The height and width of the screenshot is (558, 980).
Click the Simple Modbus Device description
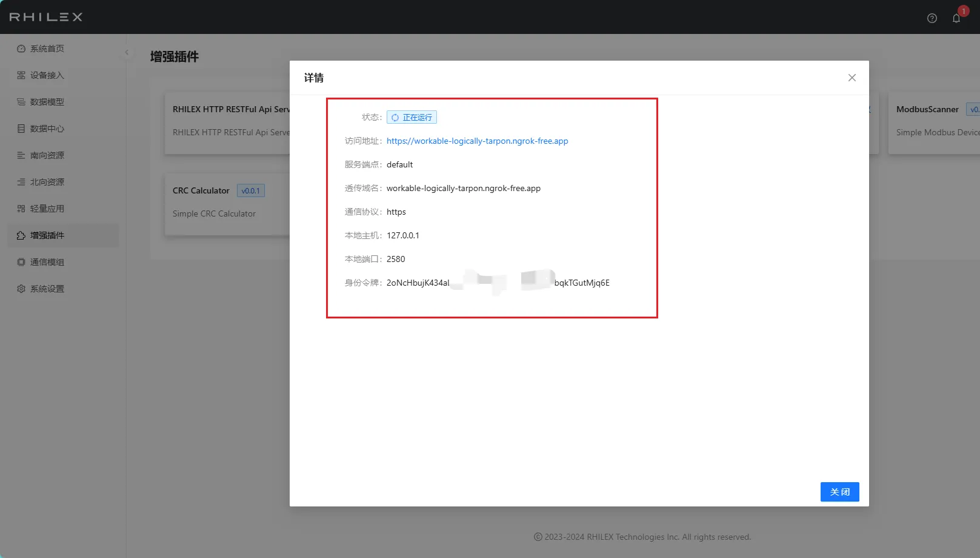pos(938,132)
